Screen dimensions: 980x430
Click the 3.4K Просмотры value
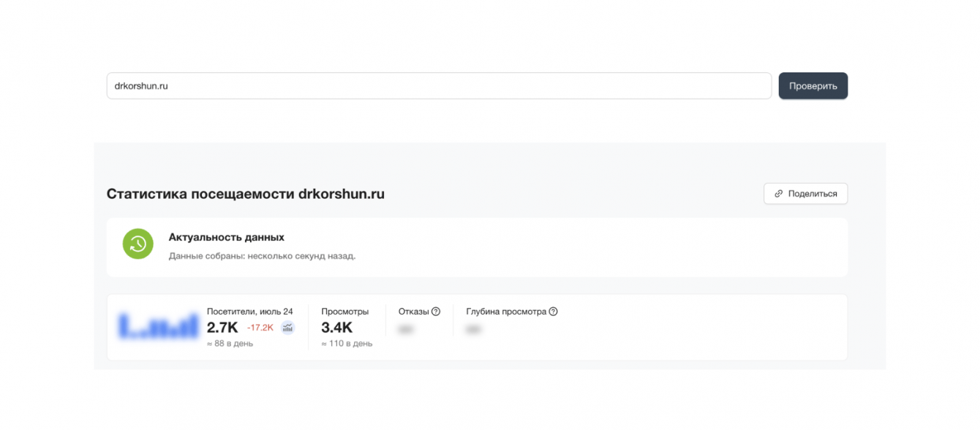pyautogui.click(x=336, y=328)
